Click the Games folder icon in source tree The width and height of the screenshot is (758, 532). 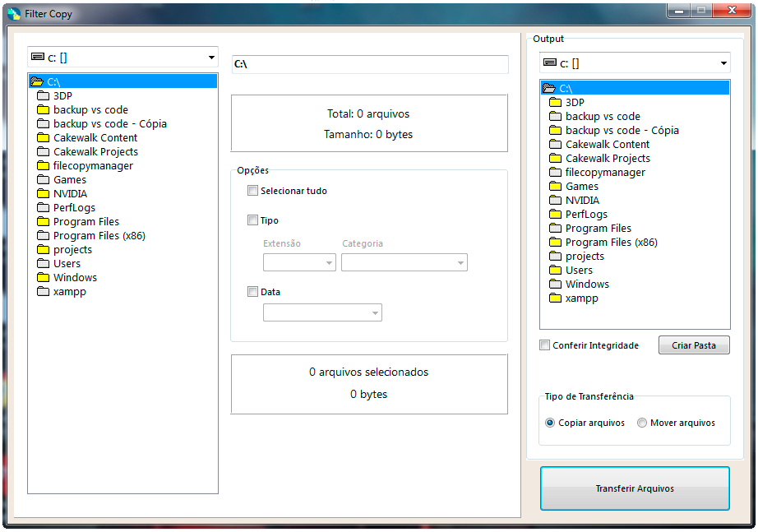click(x=43, y=179)
